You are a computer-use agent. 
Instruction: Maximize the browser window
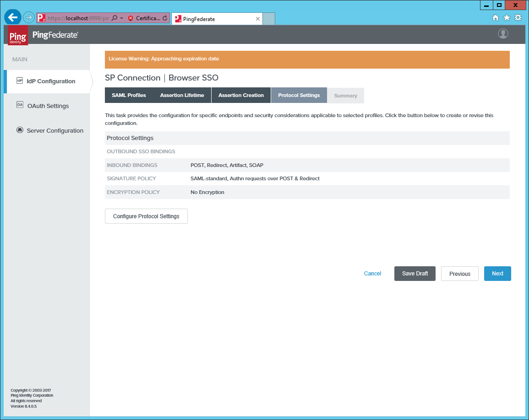499,5
